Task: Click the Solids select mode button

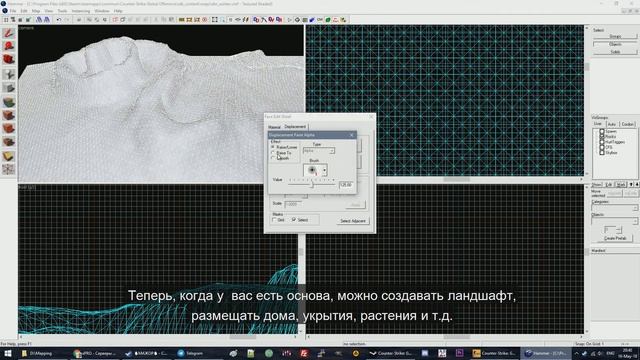Action: pos(615,52)
